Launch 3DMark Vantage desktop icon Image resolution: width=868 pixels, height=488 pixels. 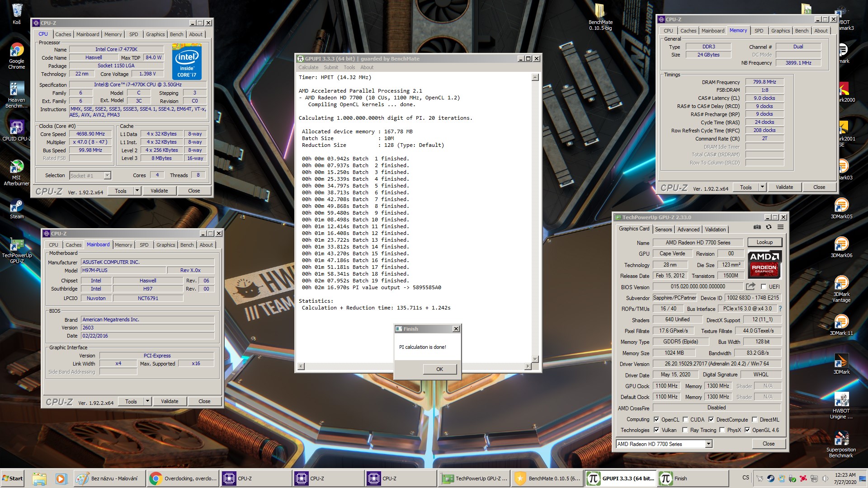click(x=841, y=289)
